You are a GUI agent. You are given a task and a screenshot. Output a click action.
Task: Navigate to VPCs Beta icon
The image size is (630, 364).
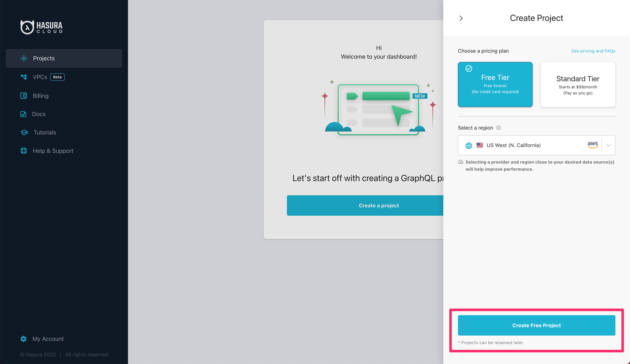click(23, 77)
